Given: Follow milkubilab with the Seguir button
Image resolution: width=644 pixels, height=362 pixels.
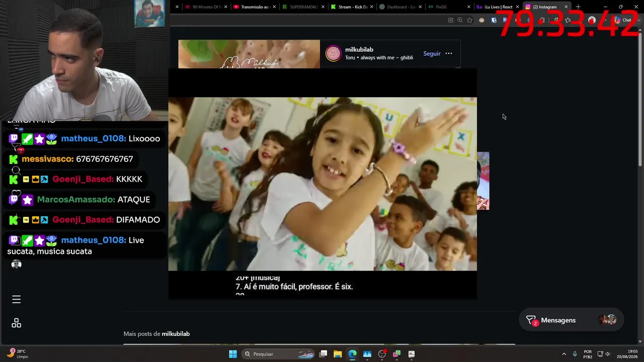Looking at the screenshot, I should click(432, 53).
